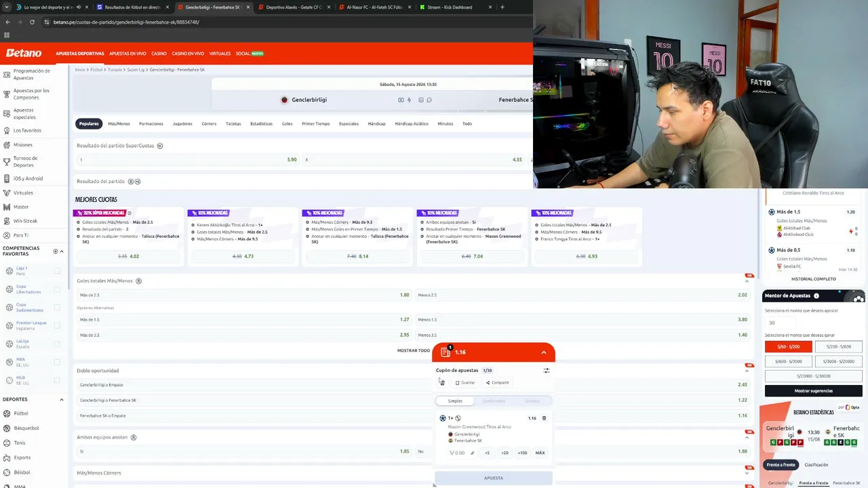The height and width of the screenshot is (488, 868).
Task: Click the browser apps grid icon
Action: click(7, 35)
